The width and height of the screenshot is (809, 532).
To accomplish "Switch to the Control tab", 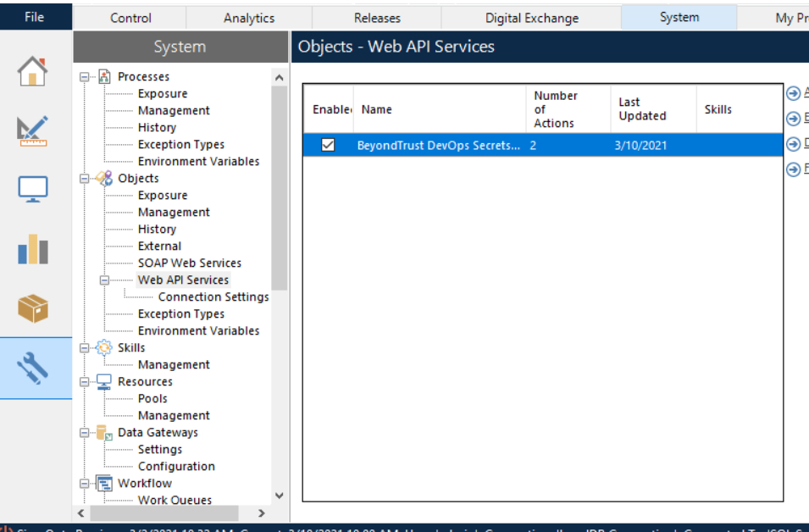I will tap(130, 18).
